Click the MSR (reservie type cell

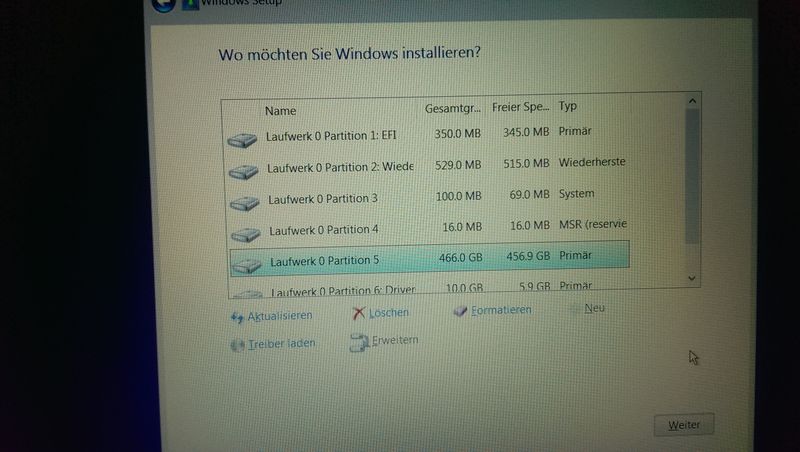pyautogui.click(x=593, y=224)
